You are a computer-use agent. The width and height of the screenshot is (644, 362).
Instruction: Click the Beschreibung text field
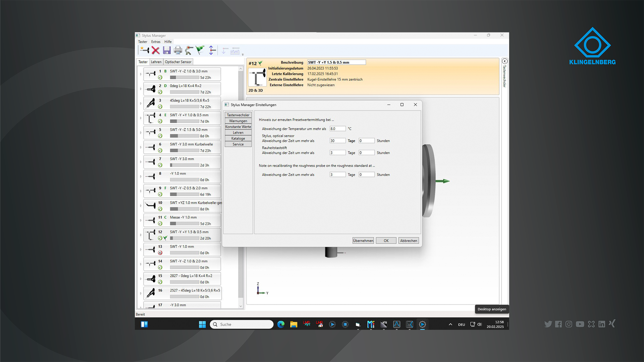(x=336, y=62)
